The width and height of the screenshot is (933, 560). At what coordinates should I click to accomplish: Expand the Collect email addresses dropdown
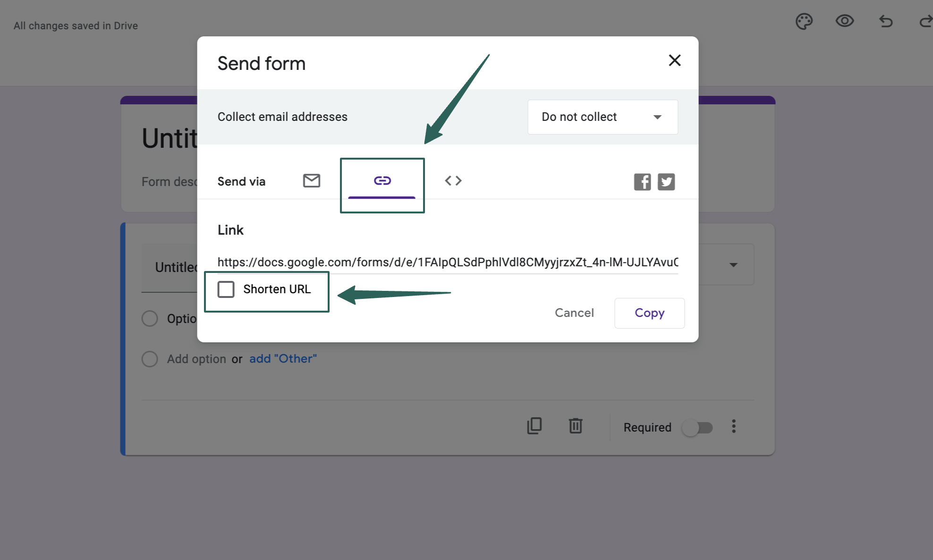point(602,117)
